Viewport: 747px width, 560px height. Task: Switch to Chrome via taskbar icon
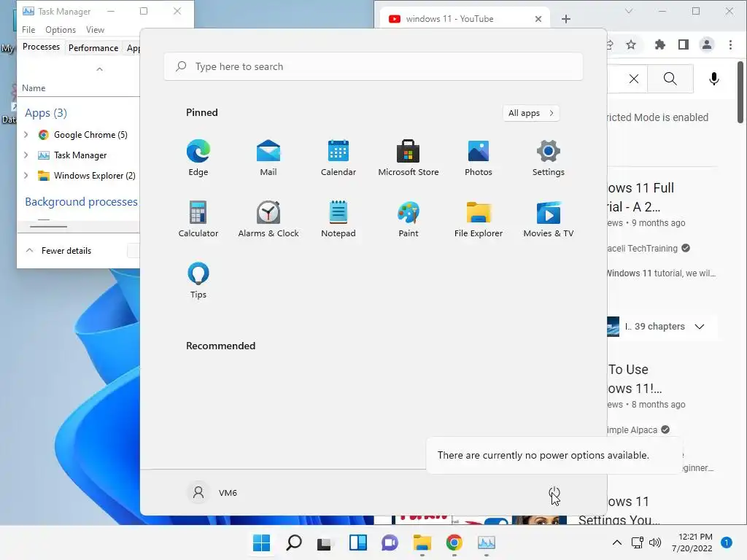click(x=454, y=542)
